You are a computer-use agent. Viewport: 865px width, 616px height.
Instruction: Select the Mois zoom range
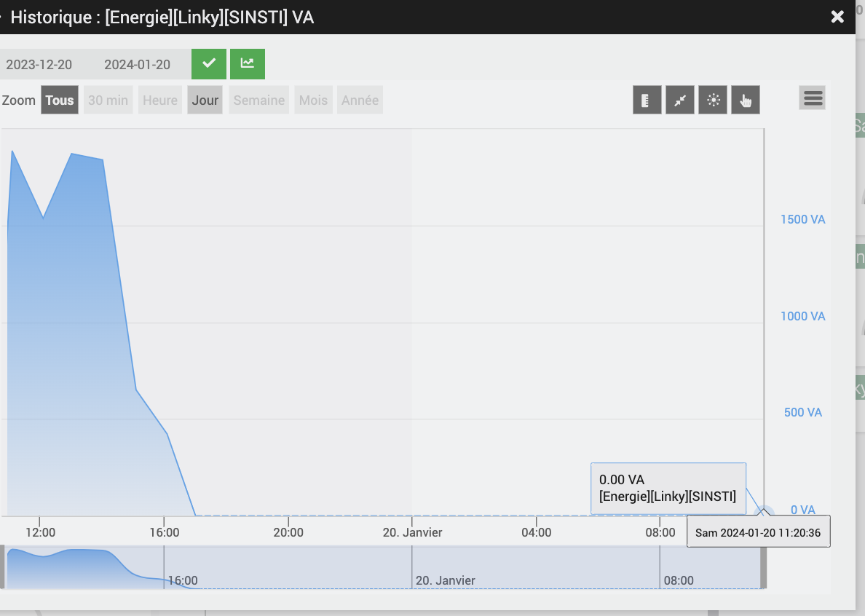click(313, 100)
